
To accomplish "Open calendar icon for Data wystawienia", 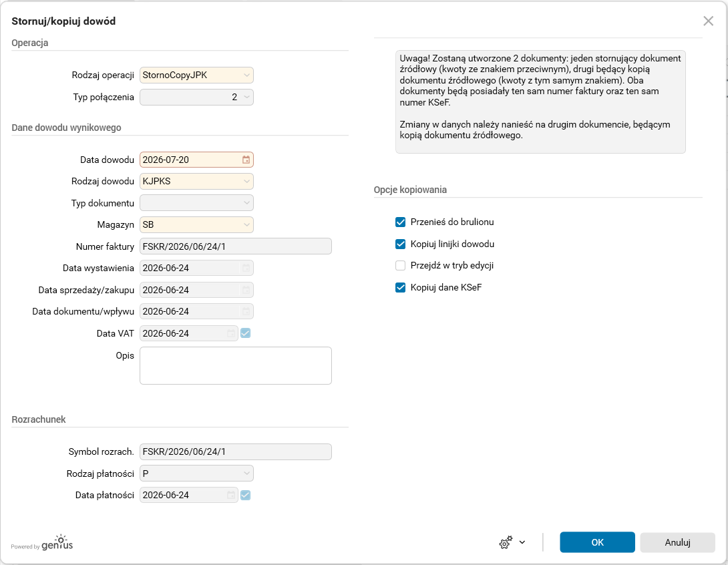I will tap(246, 268).
